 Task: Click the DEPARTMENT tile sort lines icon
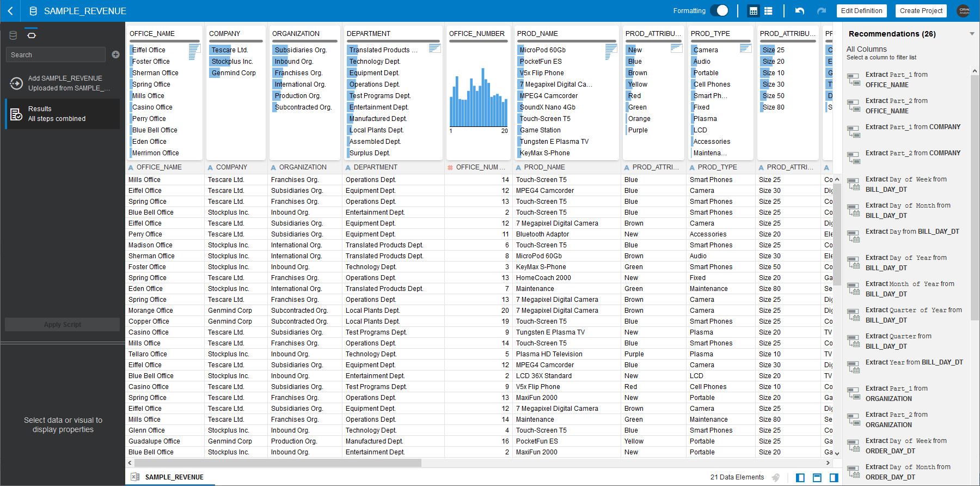pos(434,48)
